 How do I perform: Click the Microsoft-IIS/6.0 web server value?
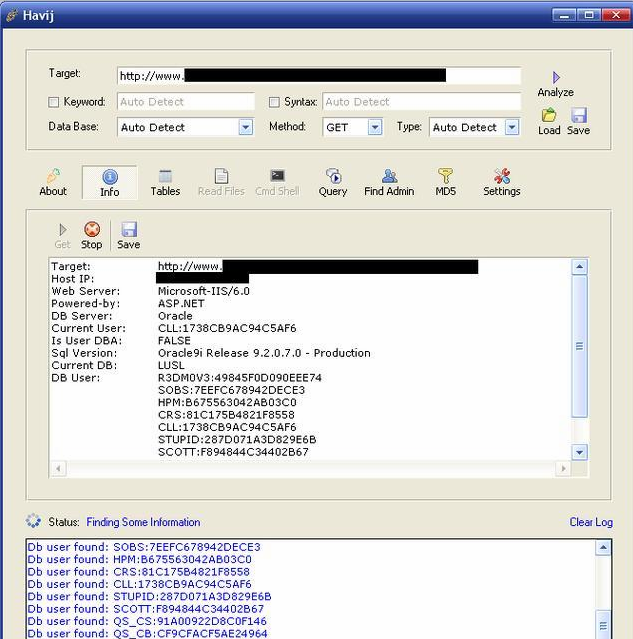pyautogui.click(x=203, y=291)
